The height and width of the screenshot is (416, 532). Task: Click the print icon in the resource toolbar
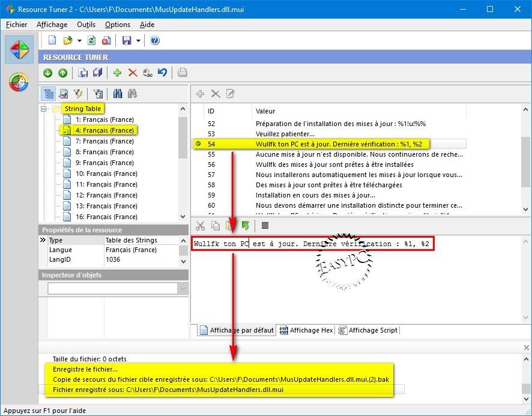click(x=182, y=73)
